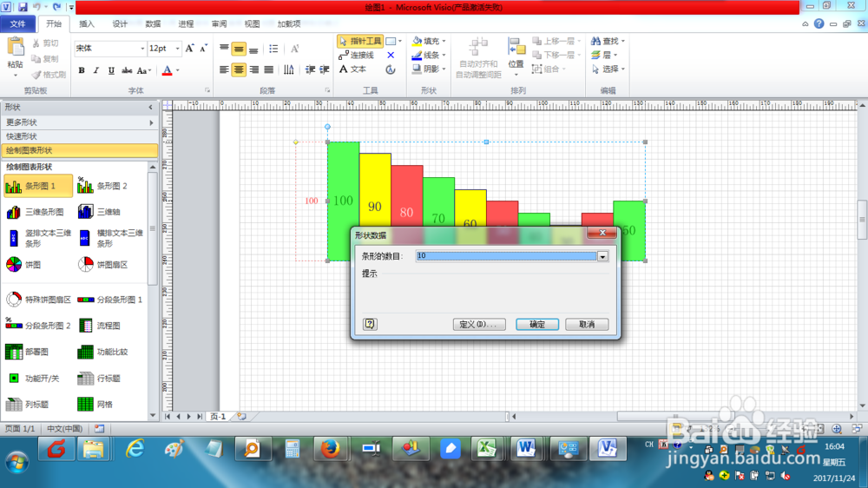Select the 行标题 shape

point(100,379)
